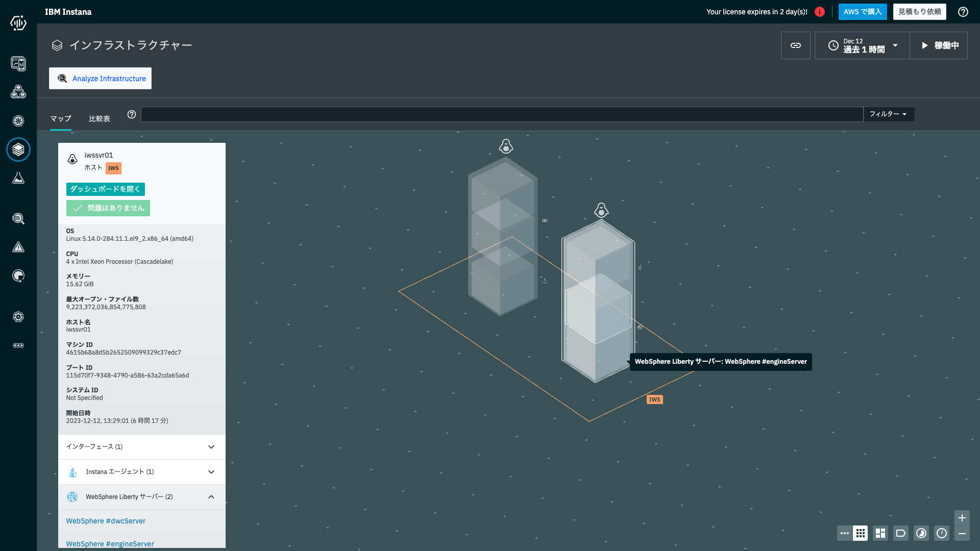Viewport: 980px width, 551px height.
Task: Switch map to three-dots view toggle
Action: pos(844,533)
